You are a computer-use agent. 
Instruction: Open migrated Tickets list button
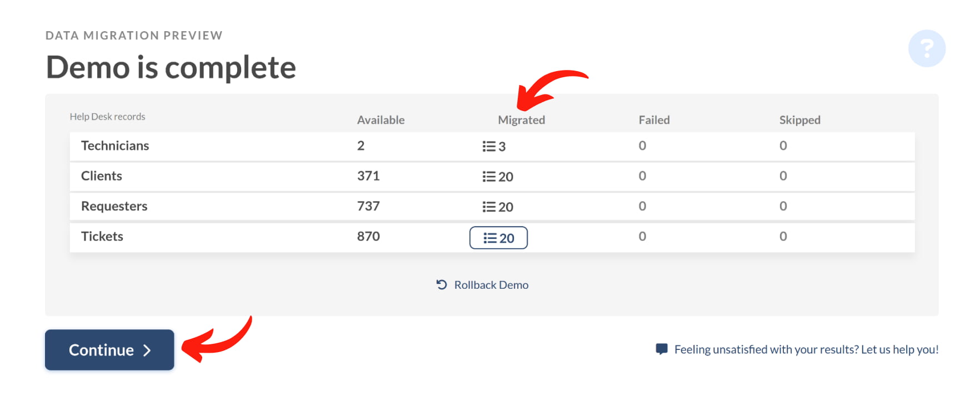point(498,238)
